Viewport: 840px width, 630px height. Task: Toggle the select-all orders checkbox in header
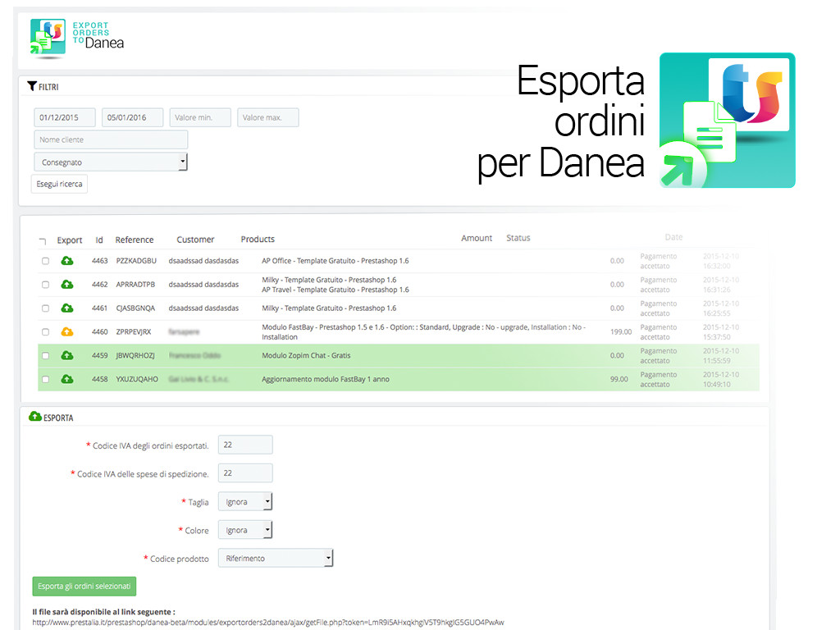coord(43,240)
